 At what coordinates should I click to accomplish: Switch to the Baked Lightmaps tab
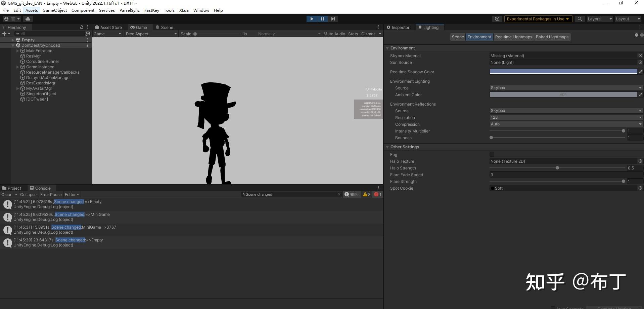pyautogui.click(x=552, y=37)
